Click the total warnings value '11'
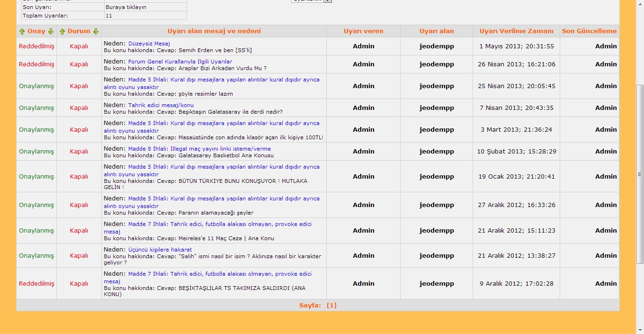The height and width of the screenshot is (334, 644). 109,16
